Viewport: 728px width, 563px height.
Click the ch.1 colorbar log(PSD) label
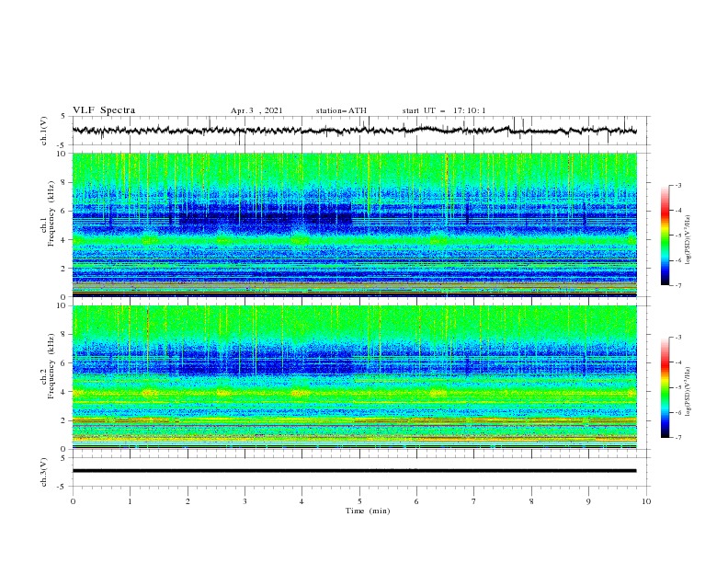pyautogui.click(x=688, y=240)
